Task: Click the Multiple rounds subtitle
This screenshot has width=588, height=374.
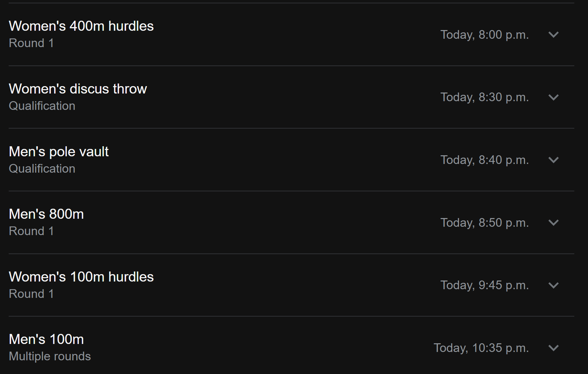Action: click(50, 356)
